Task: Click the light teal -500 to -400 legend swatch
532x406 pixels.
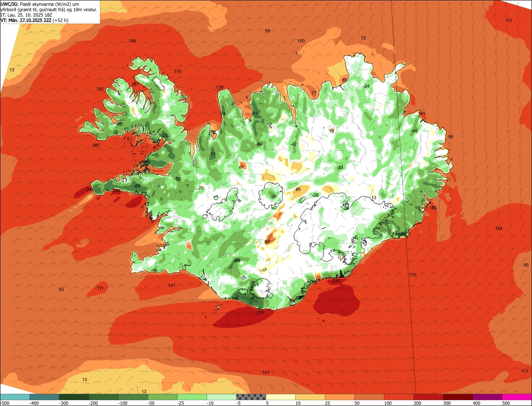Action: [x=15, y=397]
